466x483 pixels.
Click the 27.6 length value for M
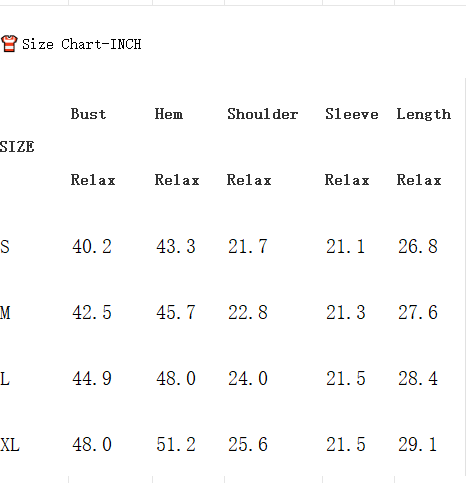418,313
